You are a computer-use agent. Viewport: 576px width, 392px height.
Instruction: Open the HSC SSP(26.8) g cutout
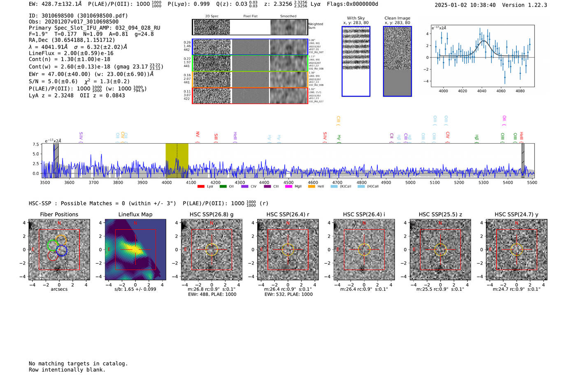tap(211, 250)
